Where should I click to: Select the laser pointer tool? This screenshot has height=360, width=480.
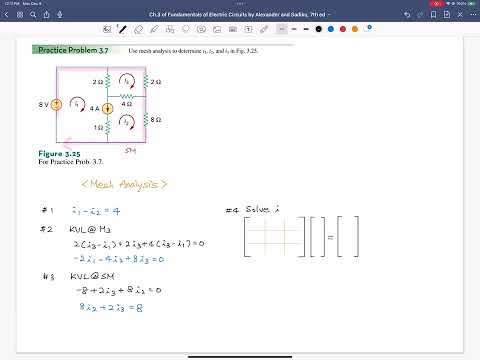(x=264, y=29)
